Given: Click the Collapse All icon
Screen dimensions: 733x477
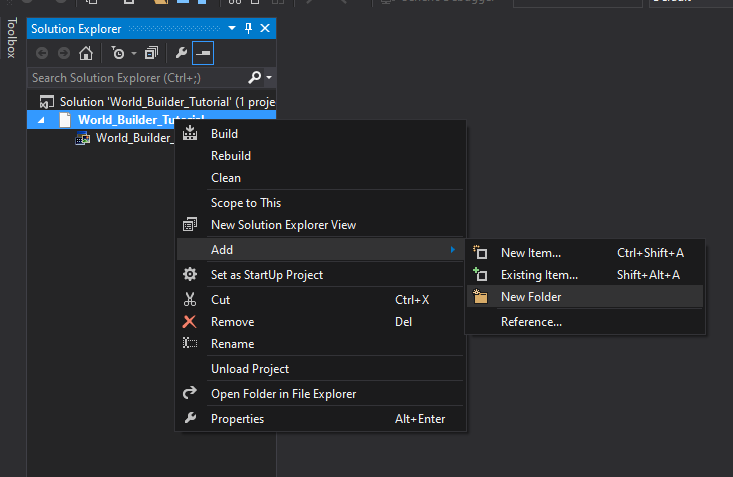Looking at the screenshot, I should (151, 53).
